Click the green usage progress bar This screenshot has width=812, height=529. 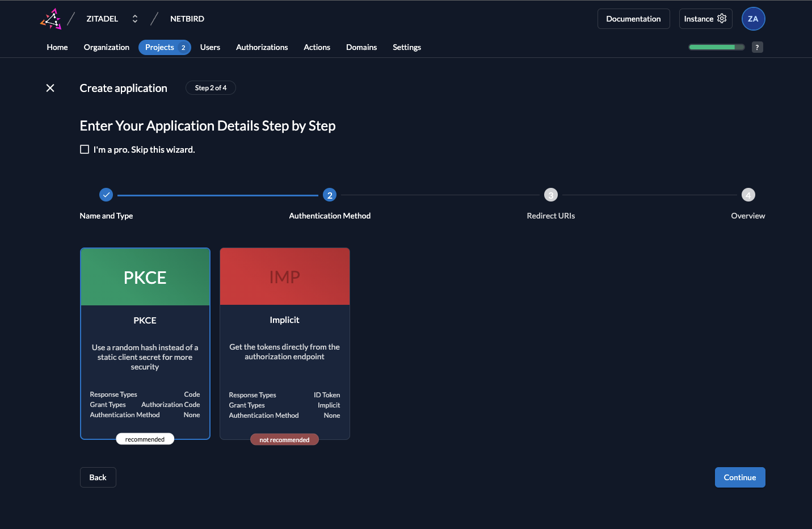coord(716,47)
